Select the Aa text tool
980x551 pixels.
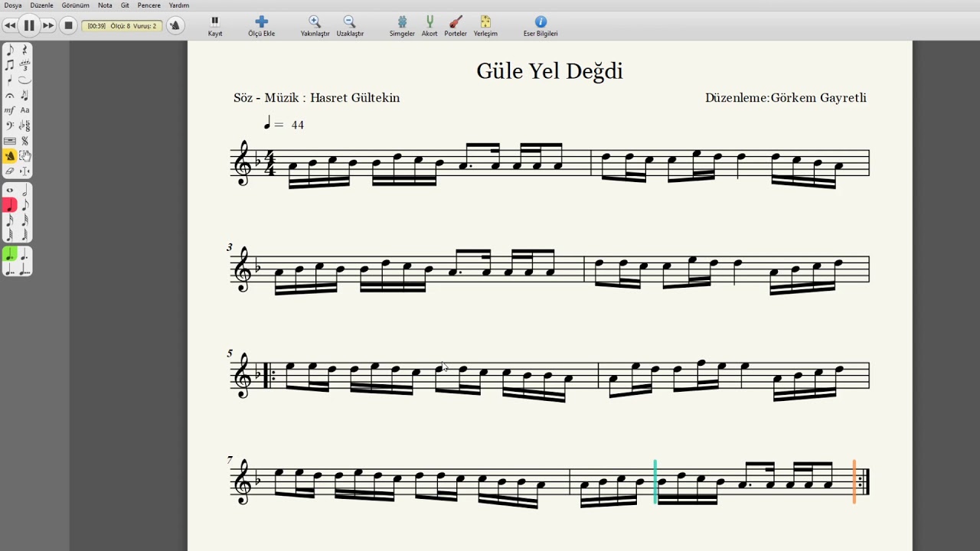(x=24, y=110)
